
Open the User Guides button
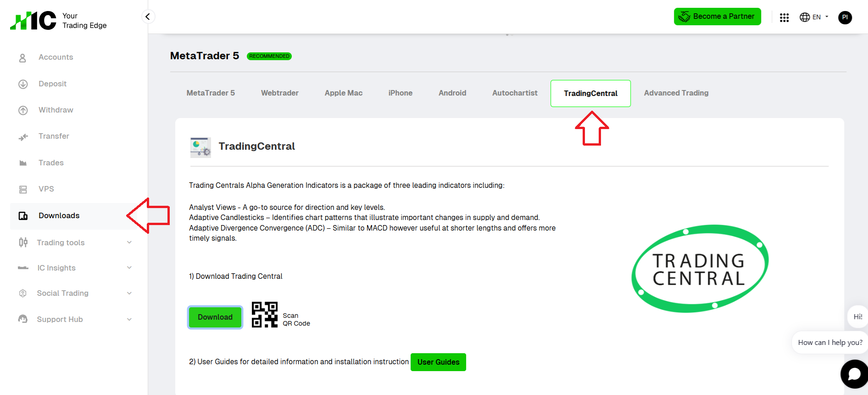click(x=438, y=362)
